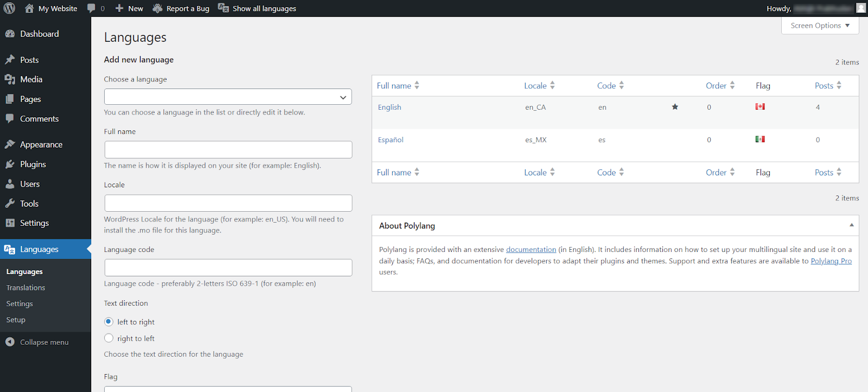Open the Plugins menu label
868x392 pixels.
33,164
